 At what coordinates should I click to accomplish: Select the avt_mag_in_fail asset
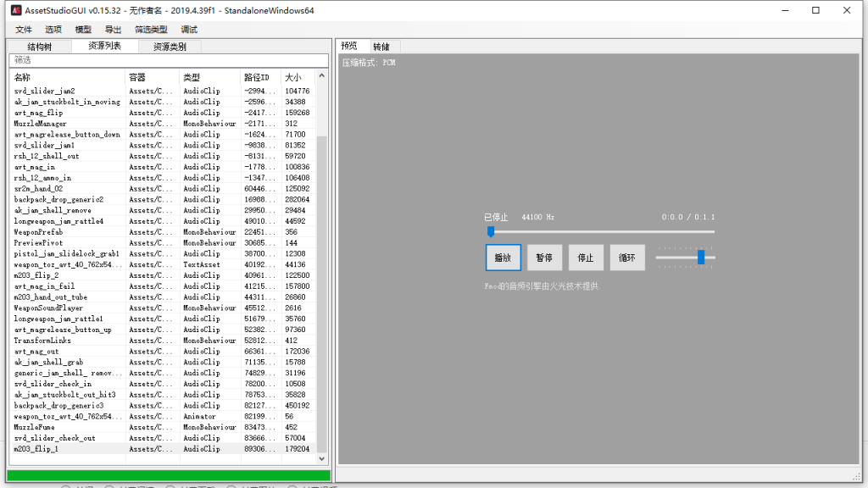[163, 286]
